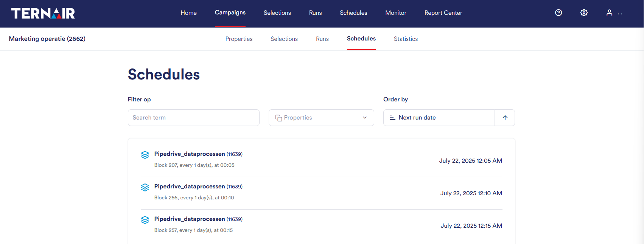The width and height of the screenshot is (644, 244).
Task: Open Monitor in top navigation
Action: [396, 13]
